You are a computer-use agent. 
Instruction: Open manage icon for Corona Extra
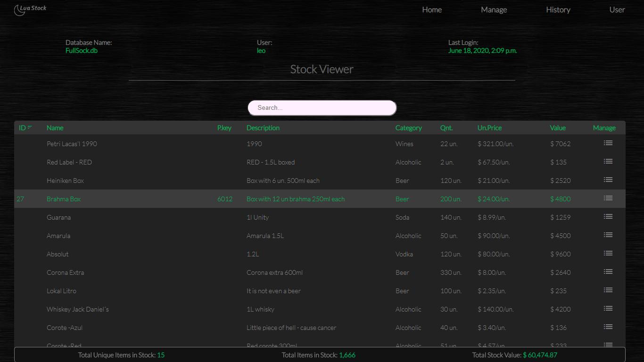pos(608,272)
